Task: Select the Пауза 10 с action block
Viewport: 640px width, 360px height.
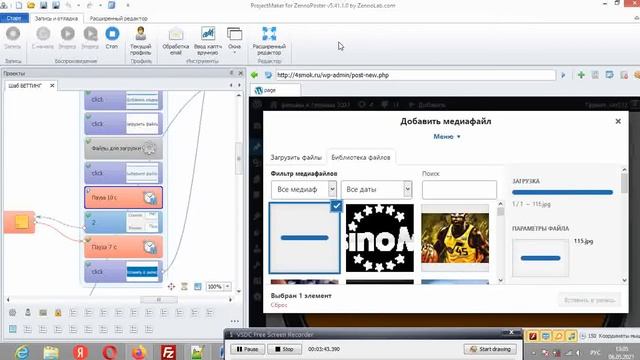Action: [x=123, y=198]
